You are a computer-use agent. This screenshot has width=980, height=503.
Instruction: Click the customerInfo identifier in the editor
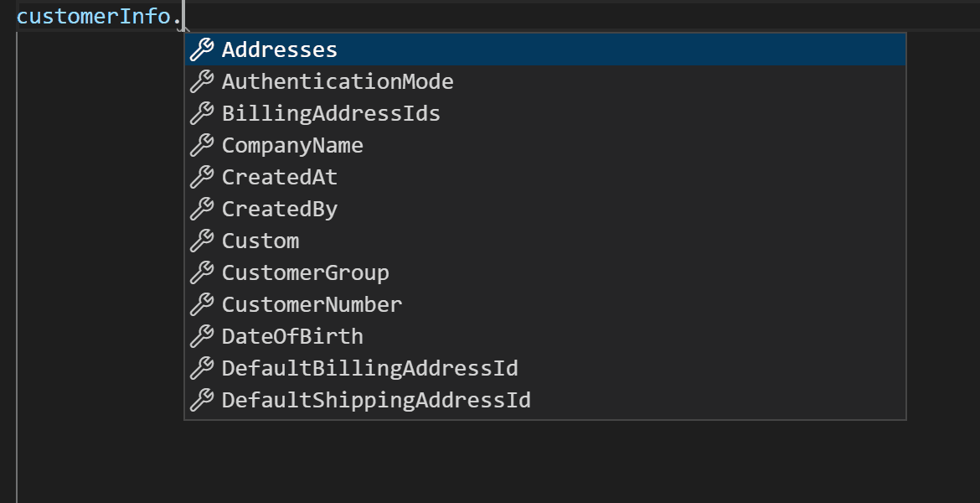tap(93, 16)
